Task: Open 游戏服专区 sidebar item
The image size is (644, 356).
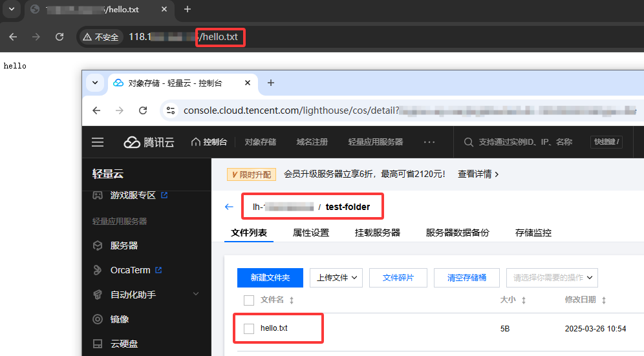Action: coord(133,196)
